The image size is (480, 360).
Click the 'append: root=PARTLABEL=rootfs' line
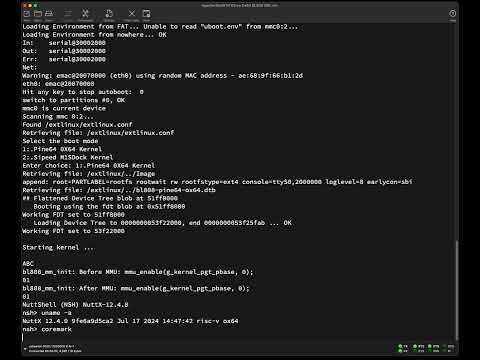pos(217,182)
